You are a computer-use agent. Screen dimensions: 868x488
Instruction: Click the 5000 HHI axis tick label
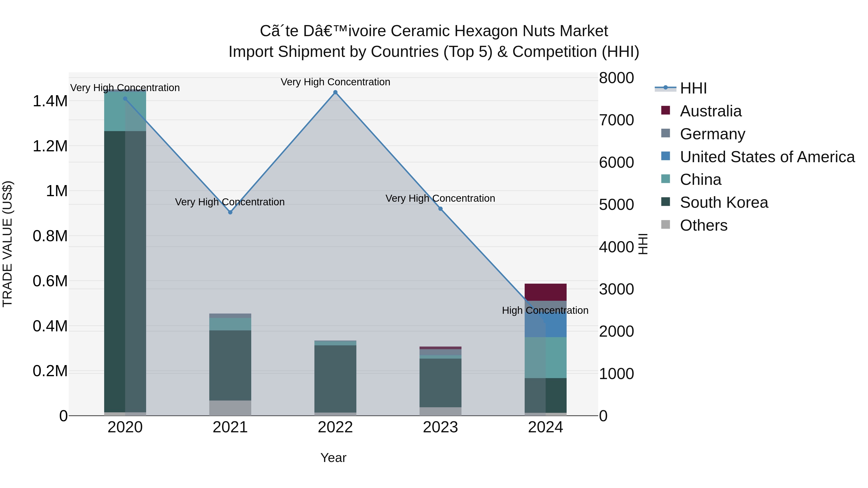617,204
